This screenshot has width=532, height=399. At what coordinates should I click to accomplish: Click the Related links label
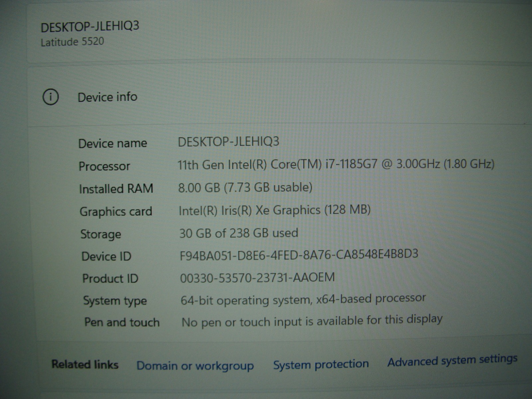click(x=85, y=364)
